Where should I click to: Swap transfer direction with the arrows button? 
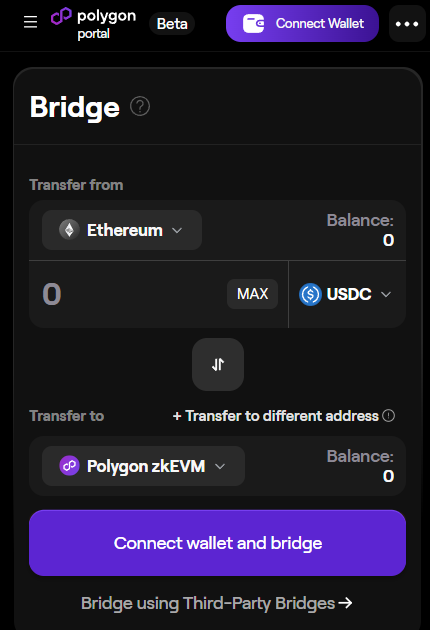(218, 364)
